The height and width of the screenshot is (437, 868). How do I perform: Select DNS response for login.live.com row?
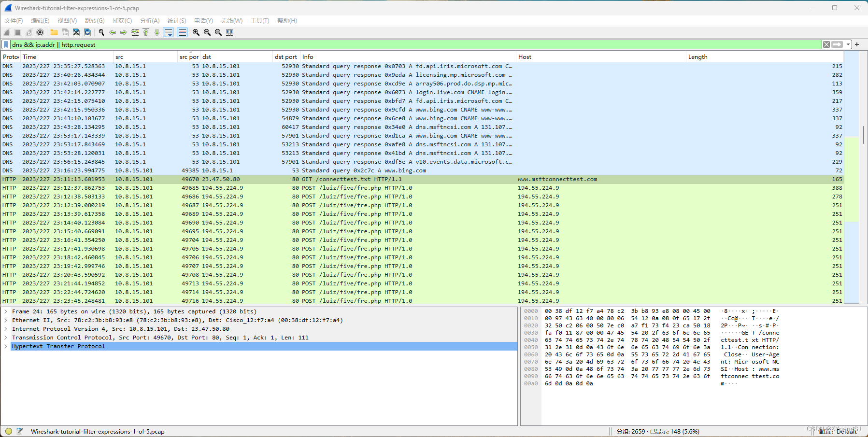[422, 92]
